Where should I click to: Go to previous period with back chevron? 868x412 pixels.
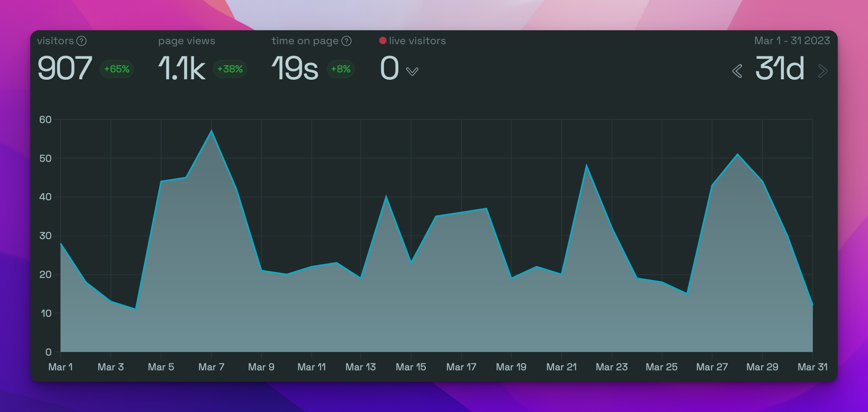[x=737, y=71]
